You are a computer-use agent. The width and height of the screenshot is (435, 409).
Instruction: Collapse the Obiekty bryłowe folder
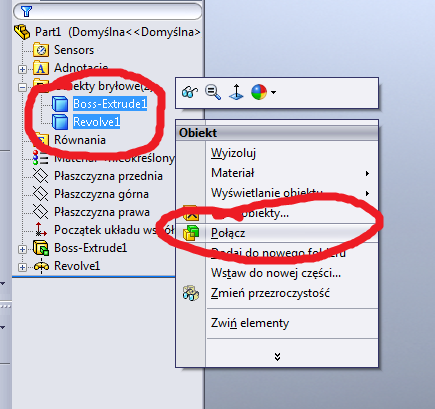pyautogui.click(x=22, y=87)
